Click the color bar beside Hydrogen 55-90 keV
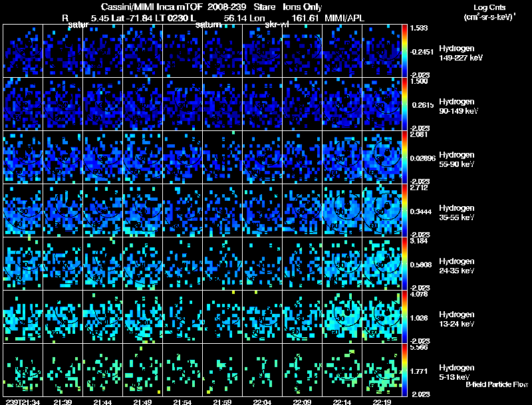 point(404,158)
